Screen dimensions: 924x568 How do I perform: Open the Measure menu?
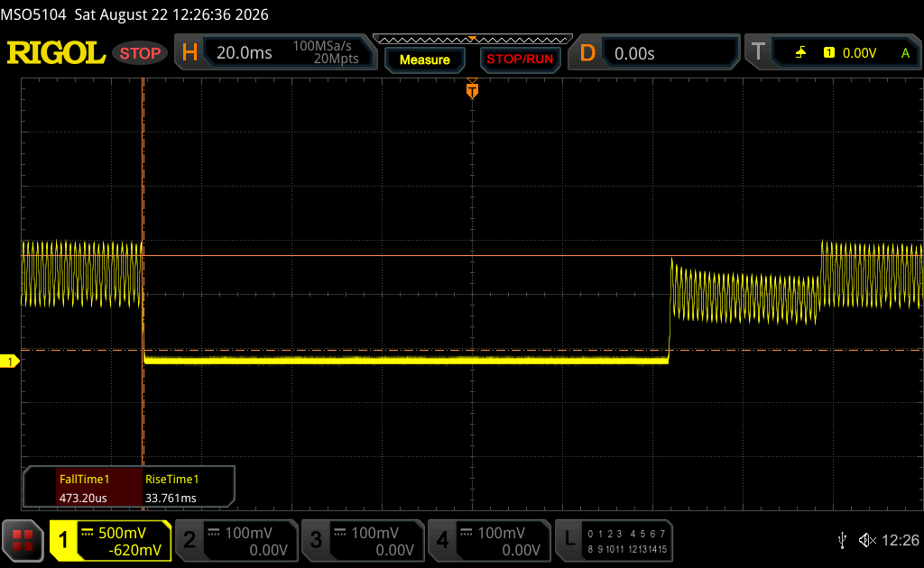tap(425, 60)
